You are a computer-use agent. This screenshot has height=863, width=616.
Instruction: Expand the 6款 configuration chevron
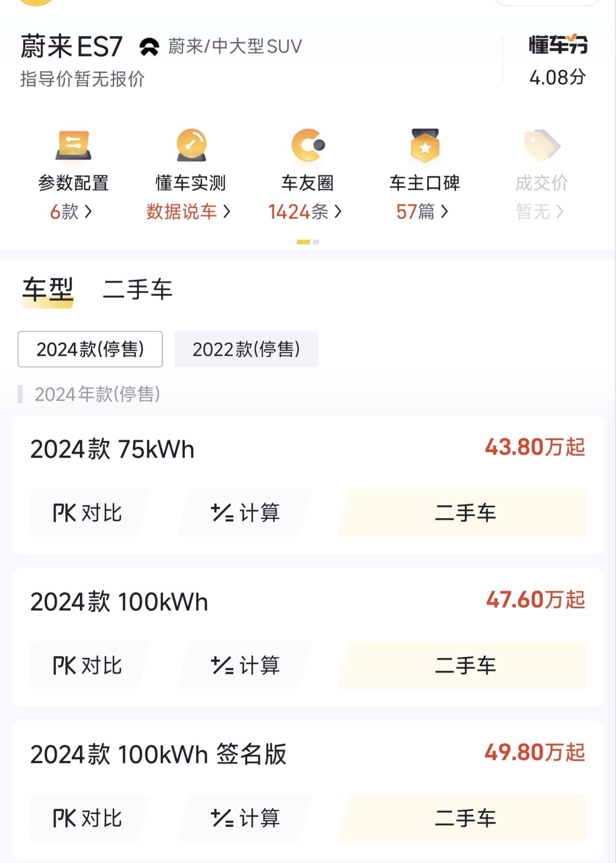(x=88, y=211)
